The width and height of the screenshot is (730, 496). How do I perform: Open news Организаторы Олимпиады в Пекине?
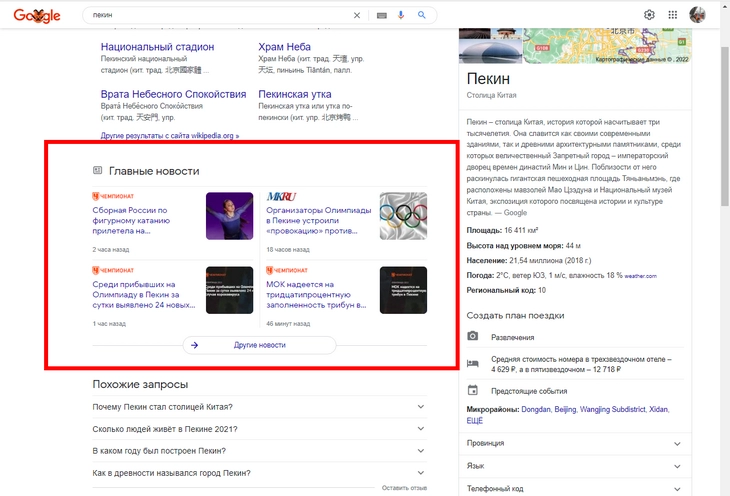(319, 220)
